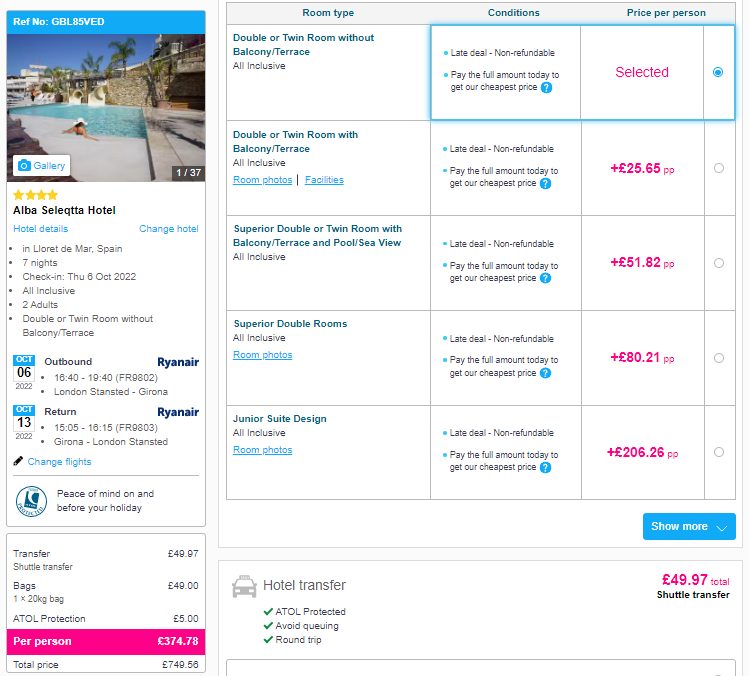This screenshot has width=749, height=676.
Task: Open Facilities link for Balcony/Terrace room
Action: [x=324, y=180]
